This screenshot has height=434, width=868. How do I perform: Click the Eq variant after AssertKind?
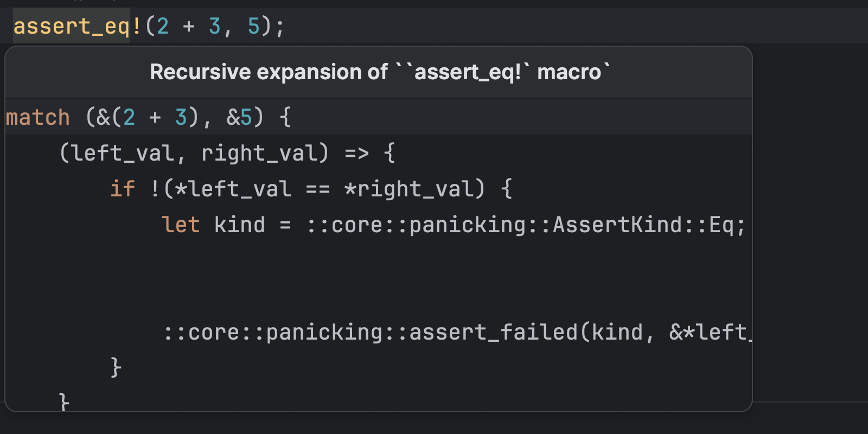722,225
